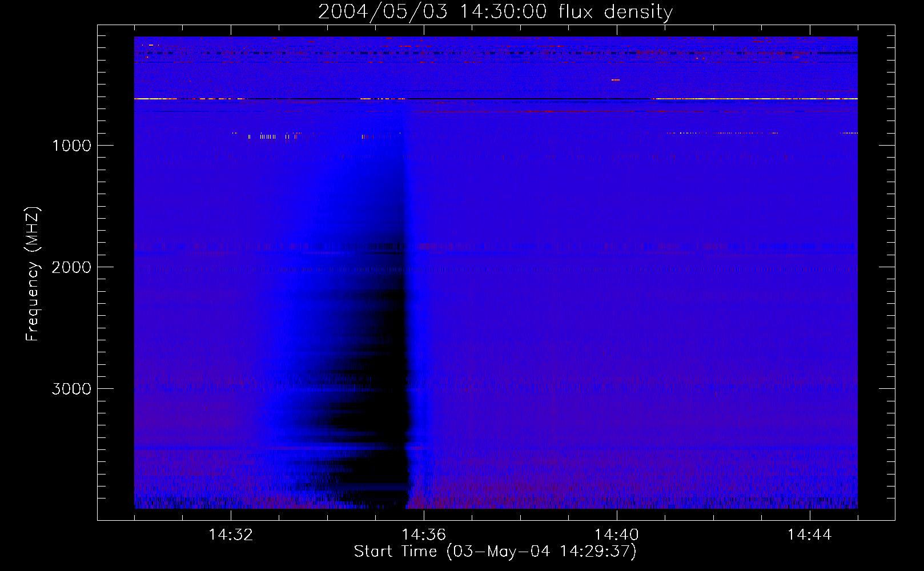Image resolution: width=924 pixels, height=571 pixels.
Task: Click the 14:32 time axis label
Action: point(231,535)
